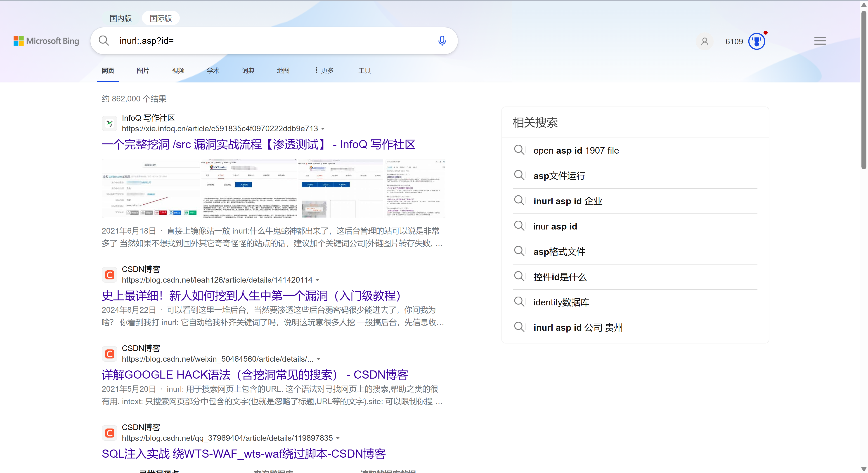
Task: Open result 详解GOOGLE HACK语法 link
Action: [x=255, y=375]
